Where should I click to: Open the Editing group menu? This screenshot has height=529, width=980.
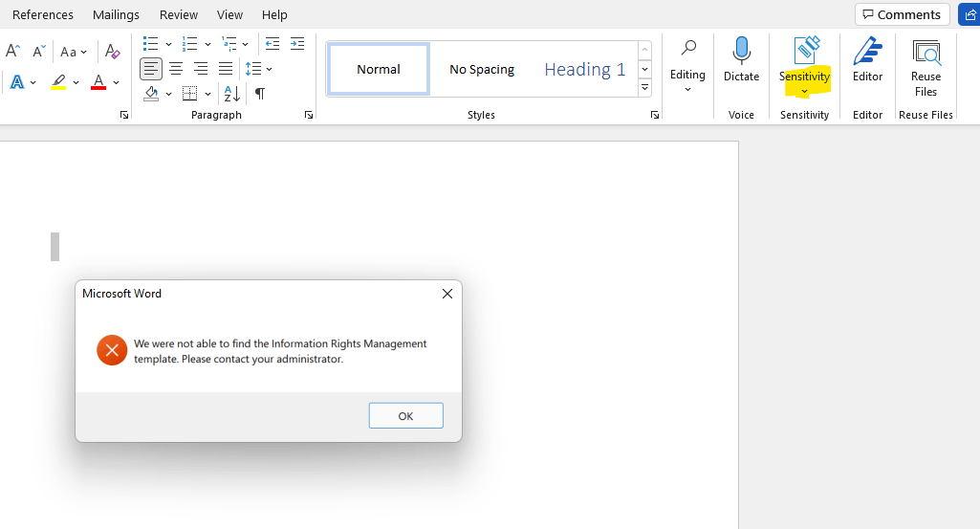tap(687, 66)
